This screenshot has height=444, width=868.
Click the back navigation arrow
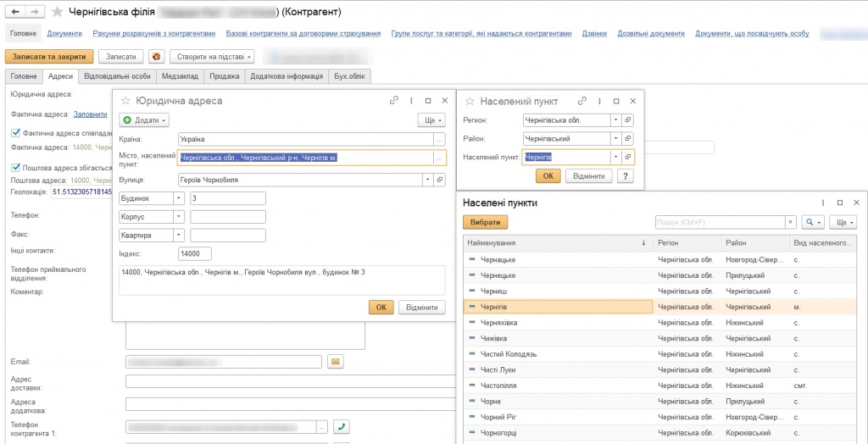click(15, 12)
